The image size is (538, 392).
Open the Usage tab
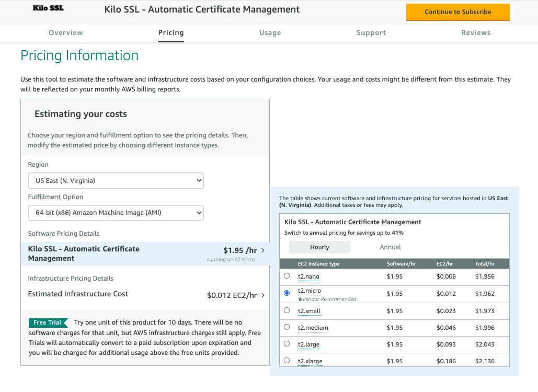click(x=270, y=32)
